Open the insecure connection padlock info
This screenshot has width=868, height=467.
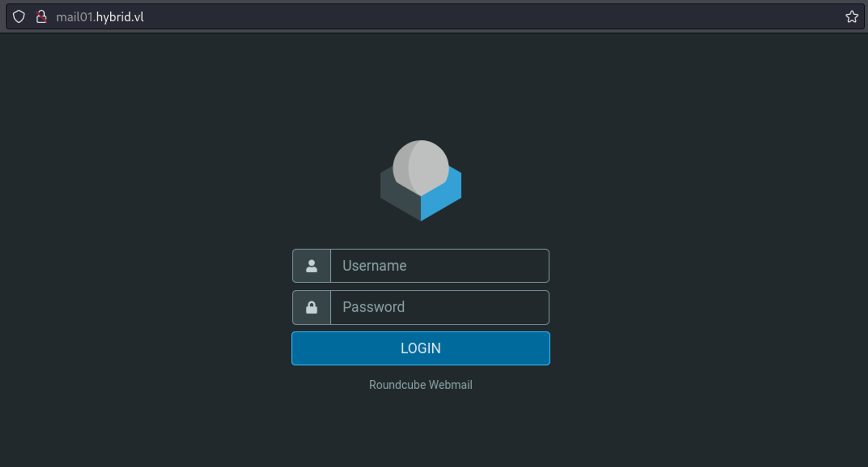(x=41, y=17)
